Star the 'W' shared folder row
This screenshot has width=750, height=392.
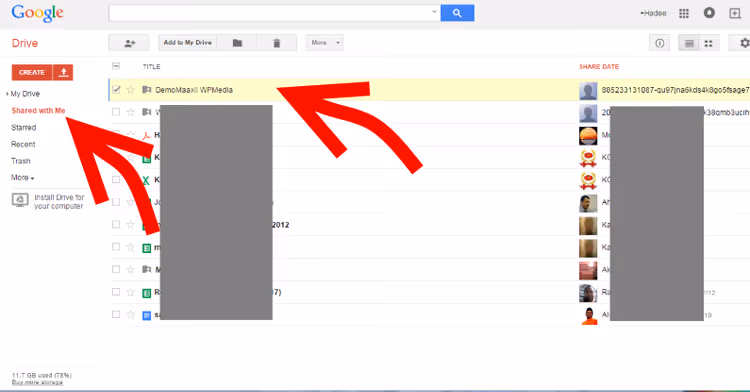(130, 112)
